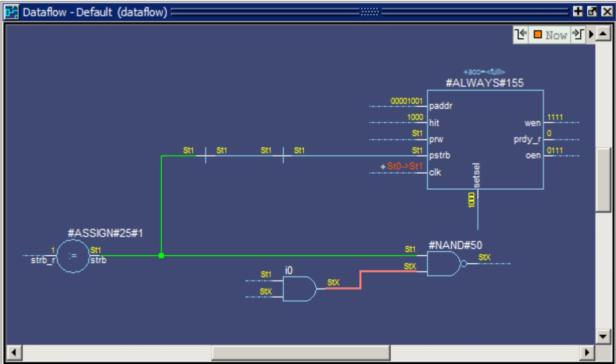The image size is (616, 364).
Task: Click vertical scrollbar down arrow
Action: click(x=601, y=335)
